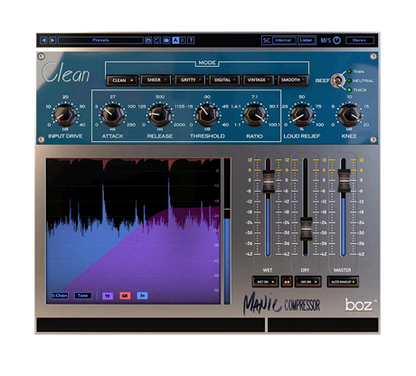Click the gain reduction meter bar beside graph

point(227,231)
